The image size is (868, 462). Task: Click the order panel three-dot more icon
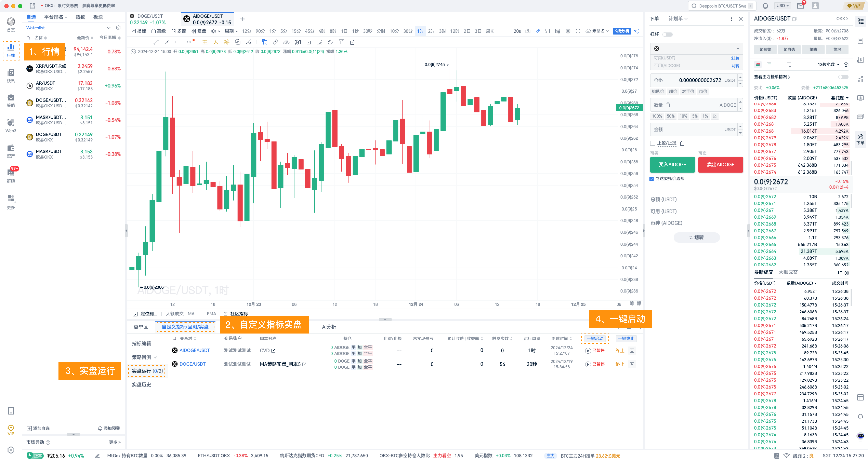pos(731,19)
